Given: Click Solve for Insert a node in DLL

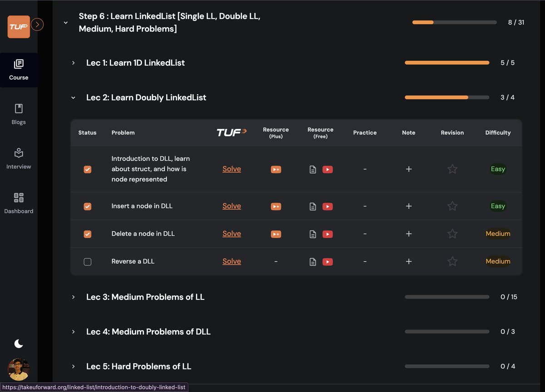Looking at the screenshot, I should pyautogui.click(x=232, y=206).
